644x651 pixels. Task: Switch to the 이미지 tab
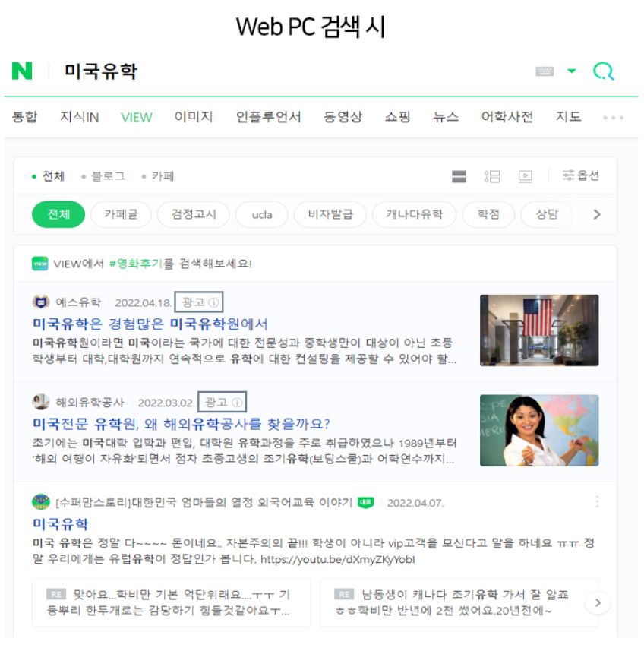194,117
